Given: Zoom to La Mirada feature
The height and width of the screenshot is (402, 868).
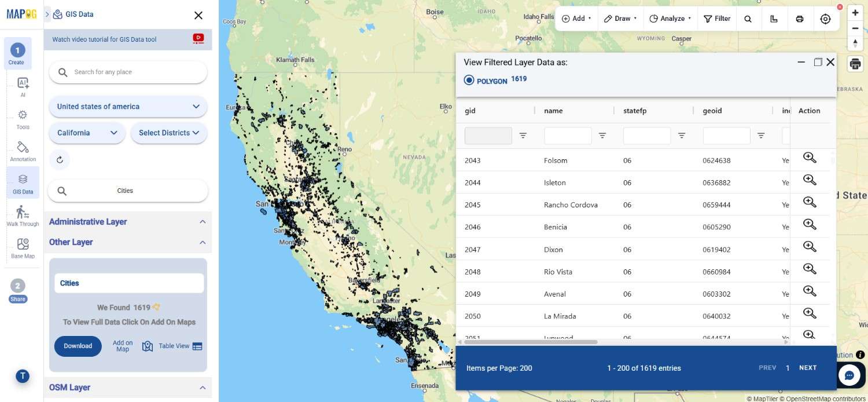Looking at the screenshot, I should click(810, 313).
